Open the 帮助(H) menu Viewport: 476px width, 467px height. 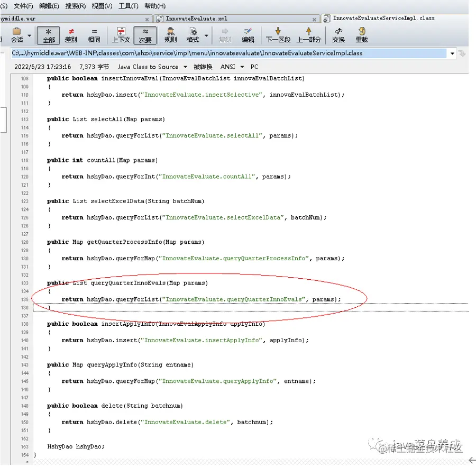click(x=155, y=6)
